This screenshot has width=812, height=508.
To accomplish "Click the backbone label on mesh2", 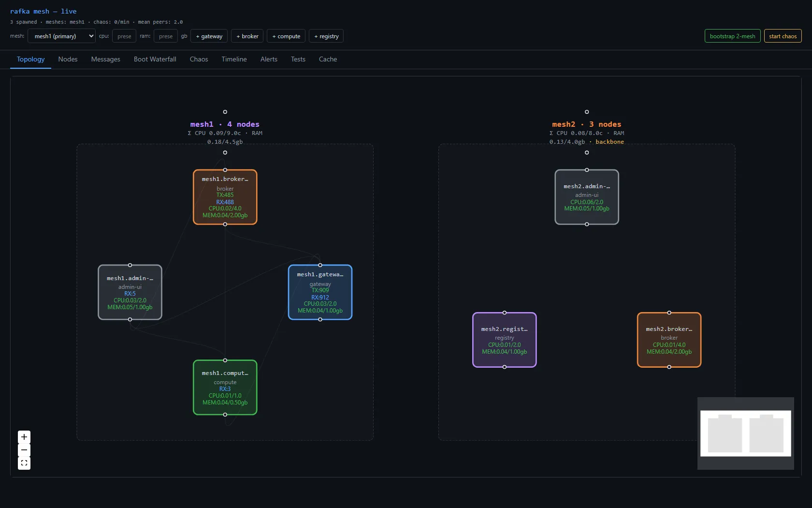I will point(609,142).
